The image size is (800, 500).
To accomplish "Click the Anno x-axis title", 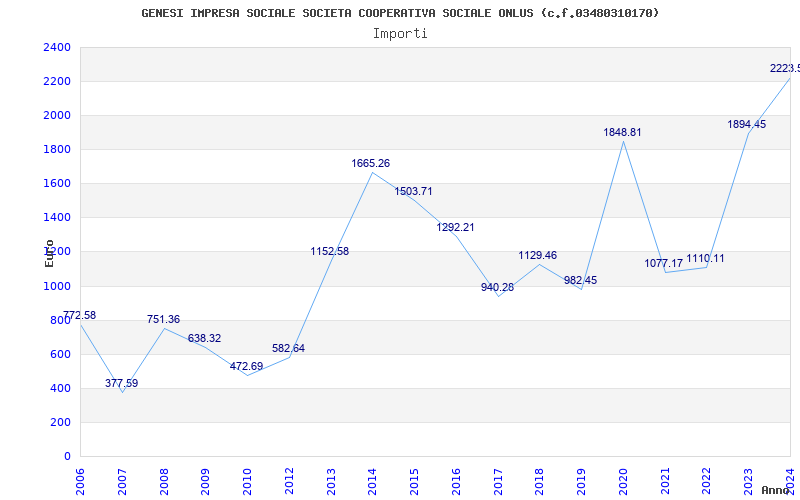I will (x=776, y=490).
